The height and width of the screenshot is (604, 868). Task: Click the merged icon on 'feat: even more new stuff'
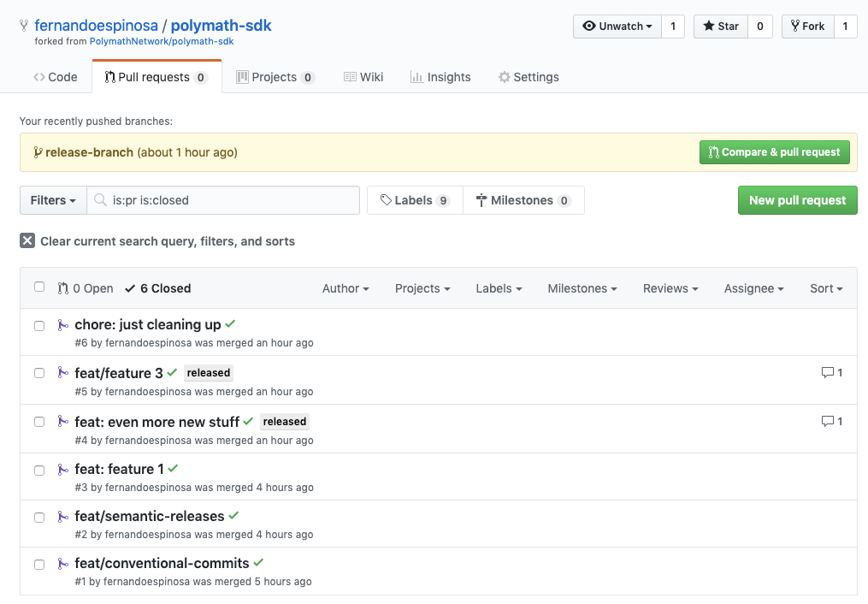(63, 421)
